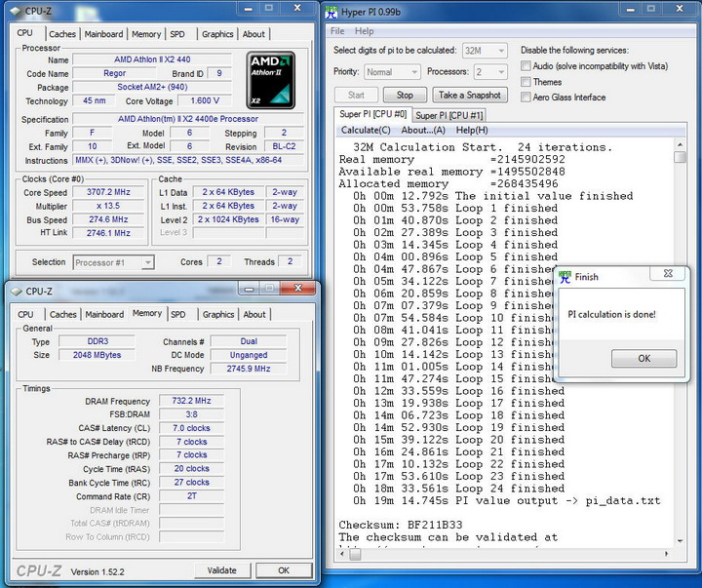Switch to Mainboard tab in lower CPU-Z
Image resolution: width=702 pixels, height=588 pixels.
[104, 315]
